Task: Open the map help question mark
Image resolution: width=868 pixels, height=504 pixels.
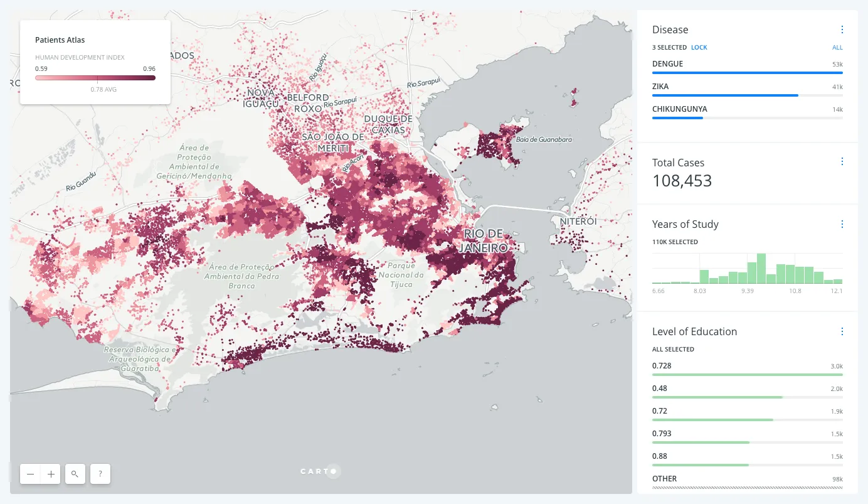Action: [x=100, y=474]
